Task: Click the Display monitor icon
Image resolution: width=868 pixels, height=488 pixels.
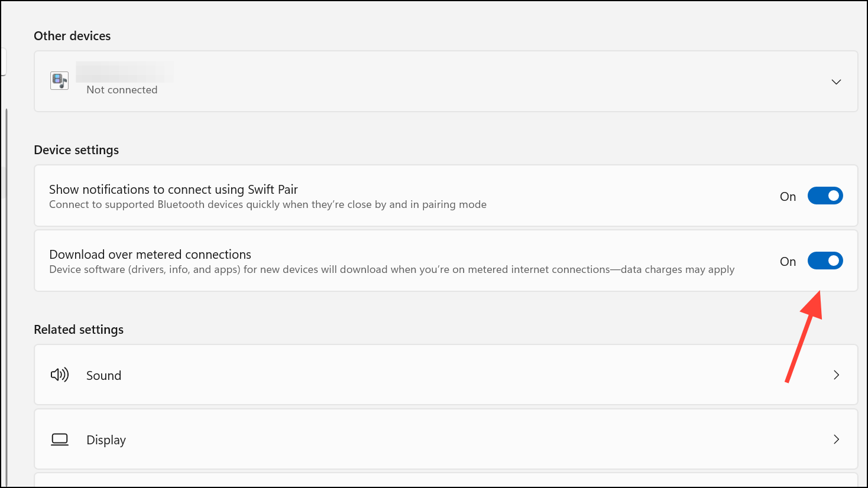Action: pos(60,440)
